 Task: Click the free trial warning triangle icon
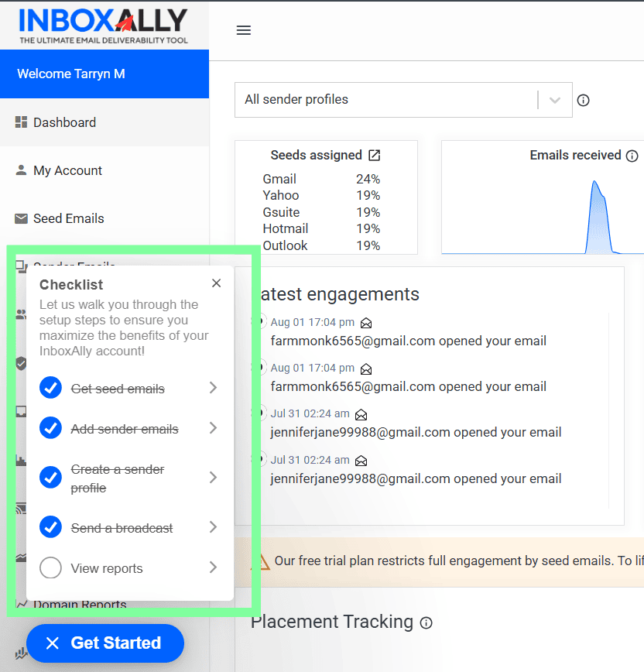(x=261, y=561)
